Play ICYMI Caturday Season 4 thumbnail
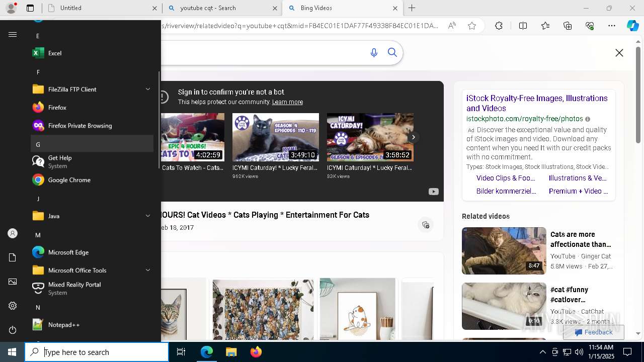Image resolution: width=644 pixels, height=362 pixels. click(276, 137)
